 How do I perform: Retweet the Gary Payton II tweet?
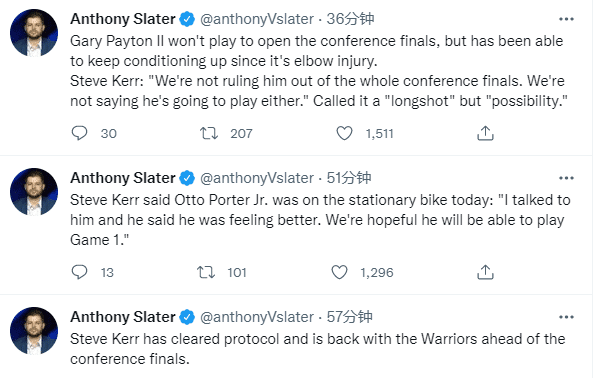point(209,133)
